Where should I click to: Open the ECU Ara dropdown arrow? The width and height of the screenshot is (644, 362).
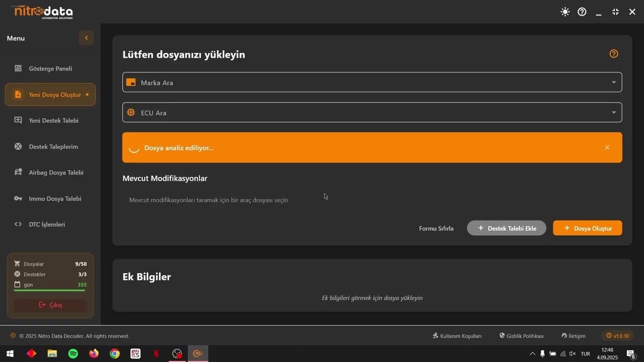pyautogui.click(x=613, y=113)
